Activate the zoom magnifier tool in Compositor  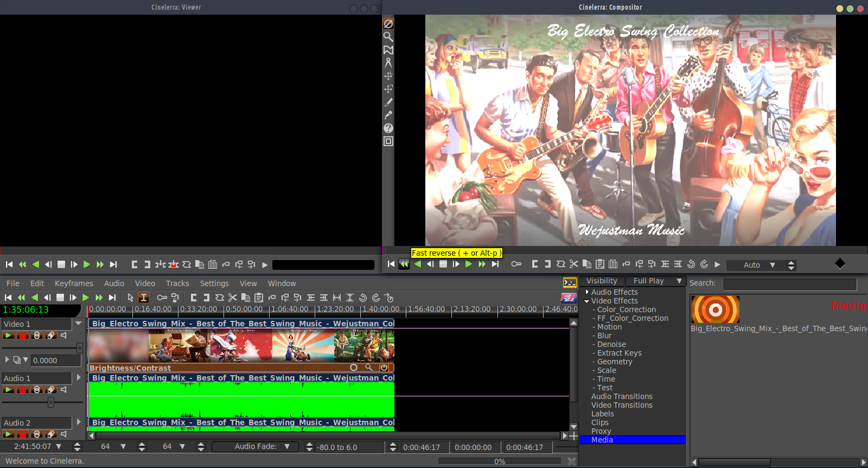(388, 37)
